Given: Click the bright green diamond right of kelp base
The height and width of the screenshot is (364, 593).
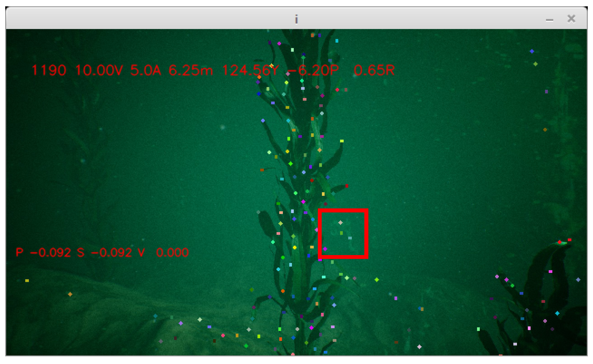Looking at the screenshot, I should coord(377,279).
